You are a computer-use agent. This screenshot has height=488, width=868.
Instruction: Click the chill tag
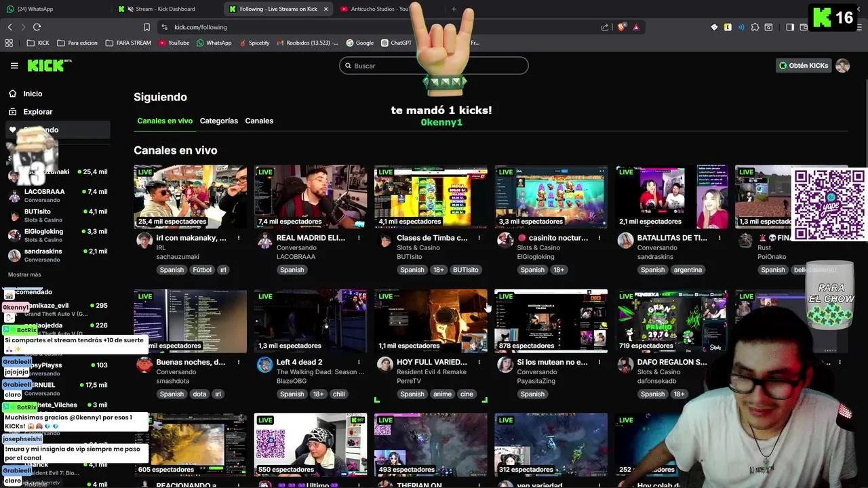pyautogui.click(x=338, y=394)
